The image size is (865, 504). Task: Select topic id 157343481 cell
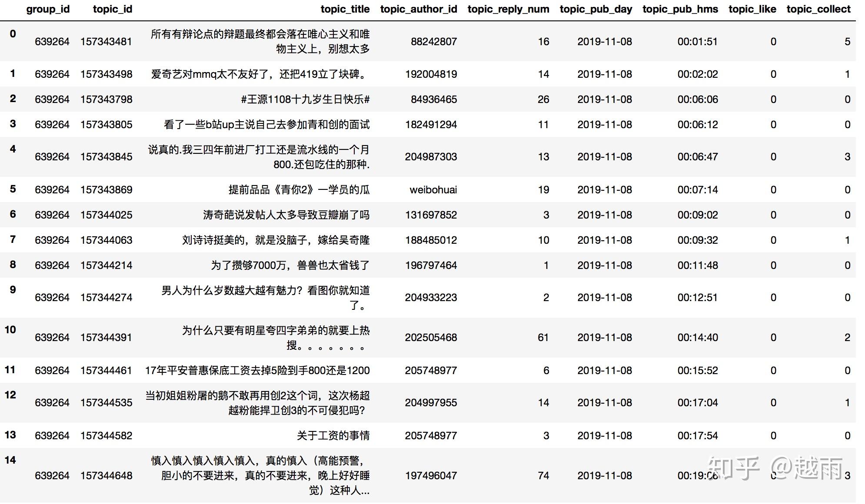(x=106, y=42)
